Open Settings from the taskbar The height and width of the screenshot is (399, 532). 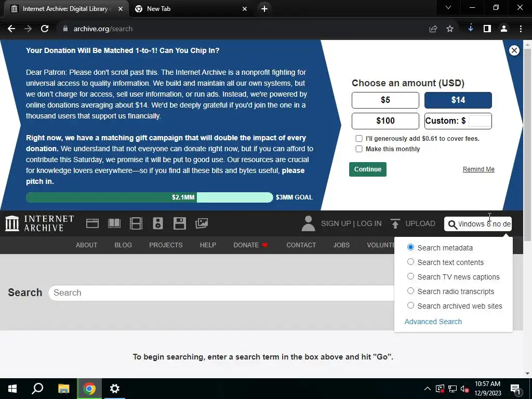pyautogui.click(x=115, y=389)
